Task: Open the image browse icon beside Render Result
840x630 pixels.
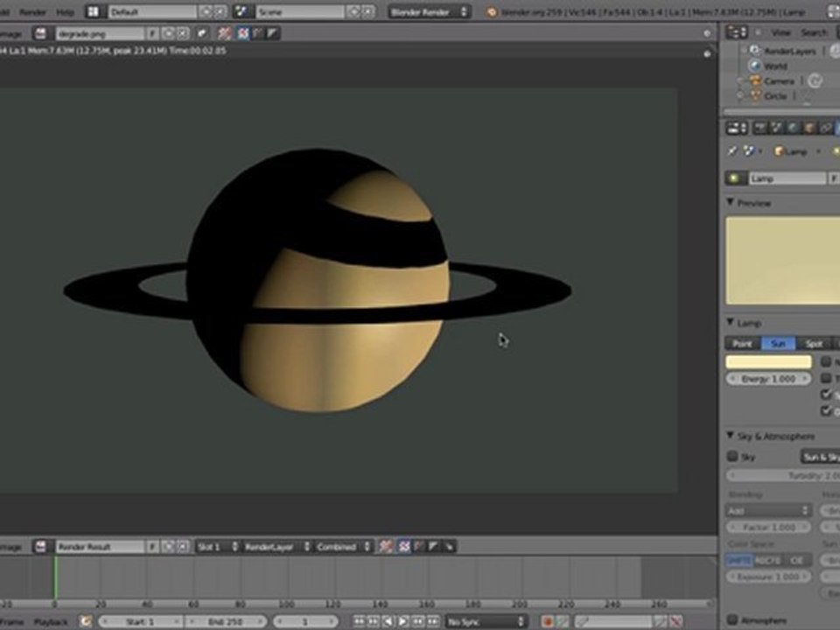Action: tap(41, 546)
